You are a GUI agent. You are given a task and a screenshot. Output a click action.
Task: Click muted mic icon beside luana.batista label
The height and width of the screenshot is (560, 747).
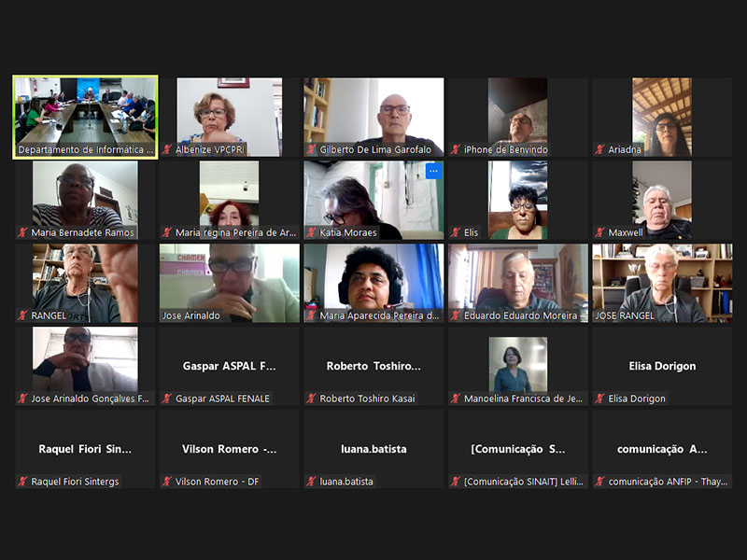[x=311, y=482]
